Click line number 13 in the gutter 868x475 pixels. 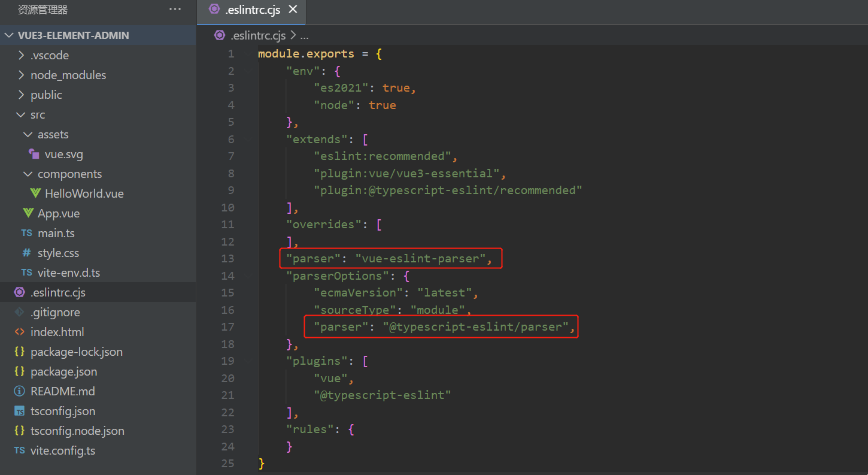coord(227,259)
